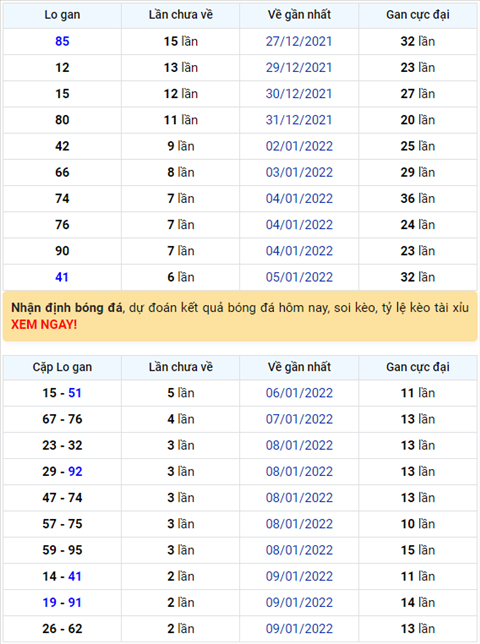This screenshot has height=644, width=480.
Task: Click blue 51 in pair 15 - 51
Action: coord(75,393)
